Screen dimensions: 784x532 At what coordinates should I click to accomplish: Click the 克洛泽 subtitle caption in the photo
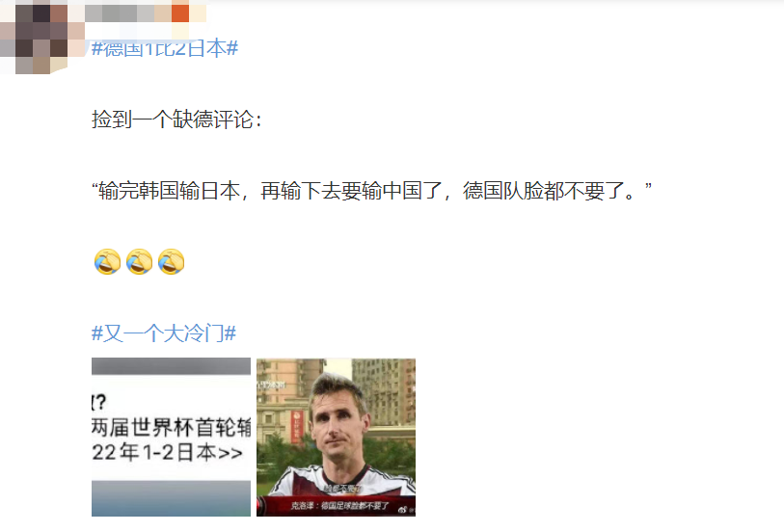click(x=340, y=506)
